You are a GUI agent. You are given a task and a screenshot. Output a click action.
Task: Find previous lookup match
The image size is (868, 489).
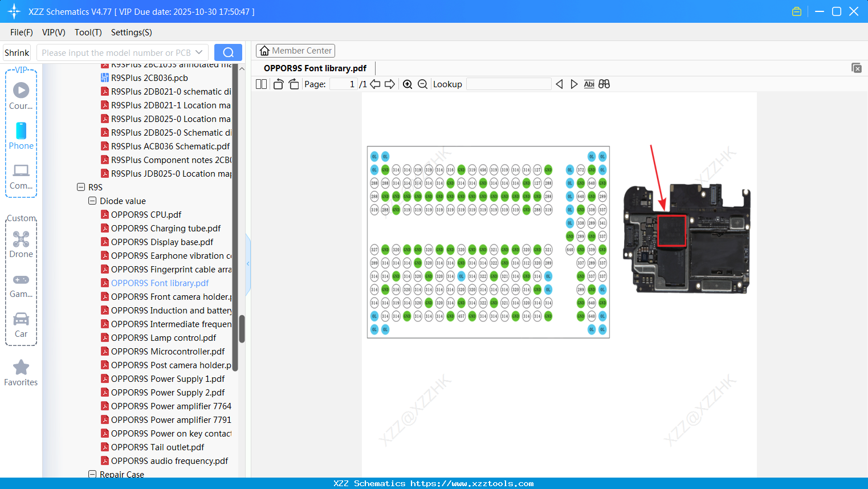click(x=559, y=84)
